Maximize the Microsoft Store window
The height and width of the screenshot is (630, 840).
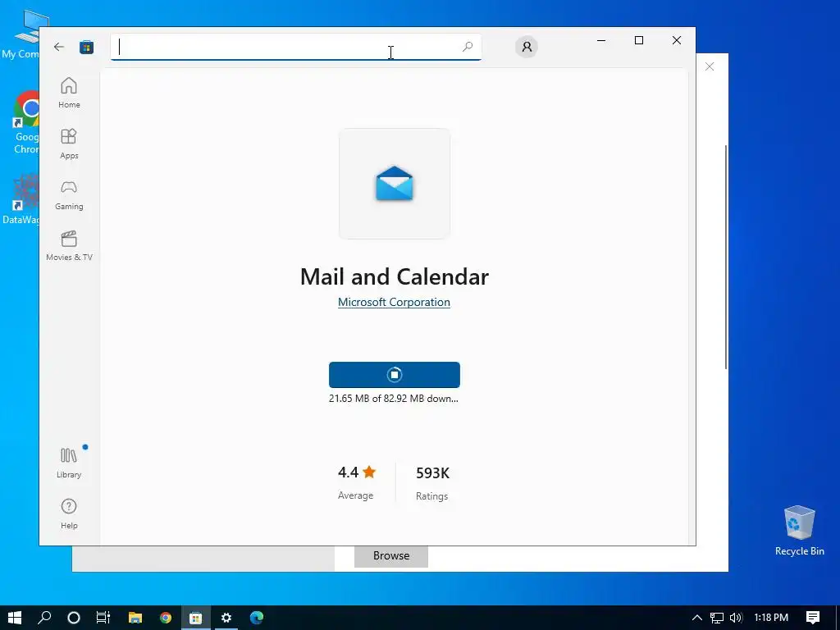(x=638, y=40)
